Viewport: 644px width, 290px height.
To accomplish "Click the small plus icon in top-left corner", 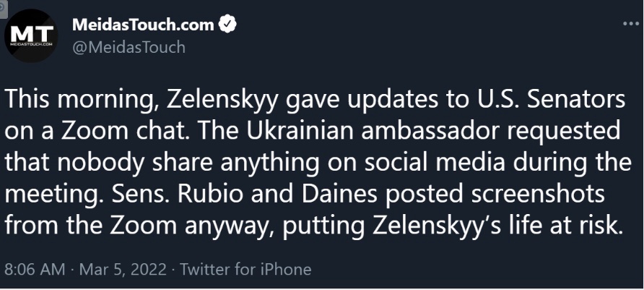I will 3,4.
